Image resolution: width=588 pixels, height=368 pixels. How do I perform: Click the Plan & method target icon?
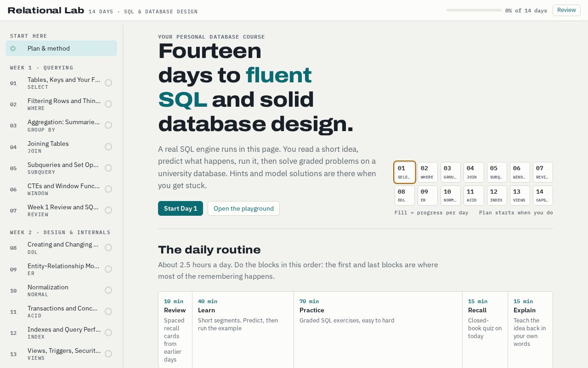13,48
